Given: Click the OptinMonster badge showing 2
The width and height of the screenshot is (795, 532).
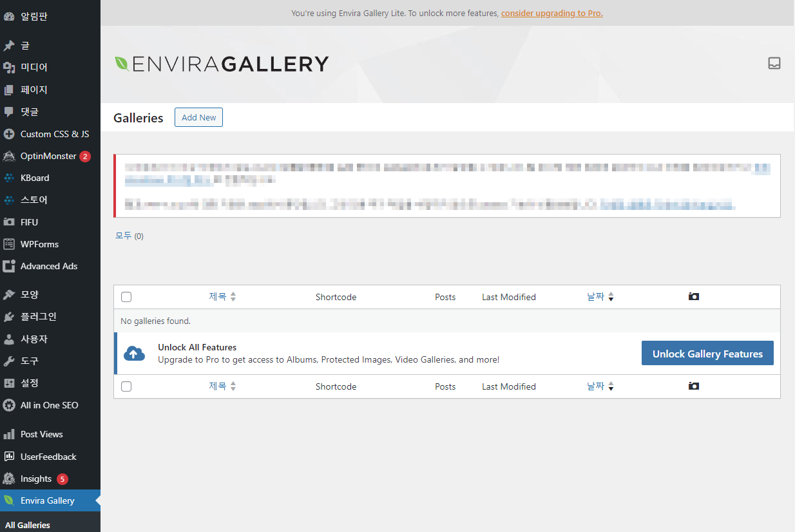Looking at the screenshot, I should [x=85, y=157].
